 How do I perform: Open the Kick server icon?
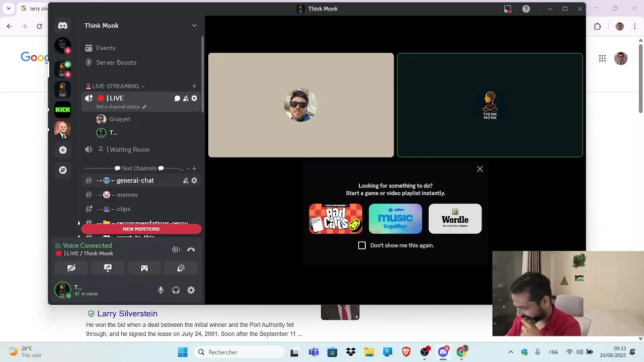(x=62, y=109)
